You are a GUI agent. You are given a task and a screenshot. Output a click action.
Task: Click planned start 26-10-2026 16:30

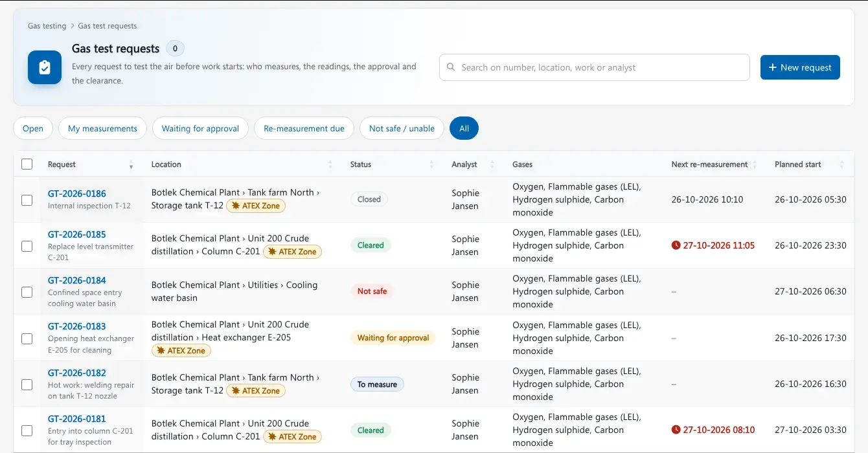click(x=810, y=384)
